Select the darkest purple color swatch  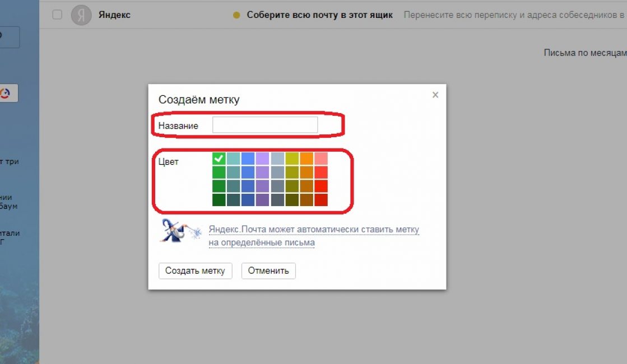(262, 199)
